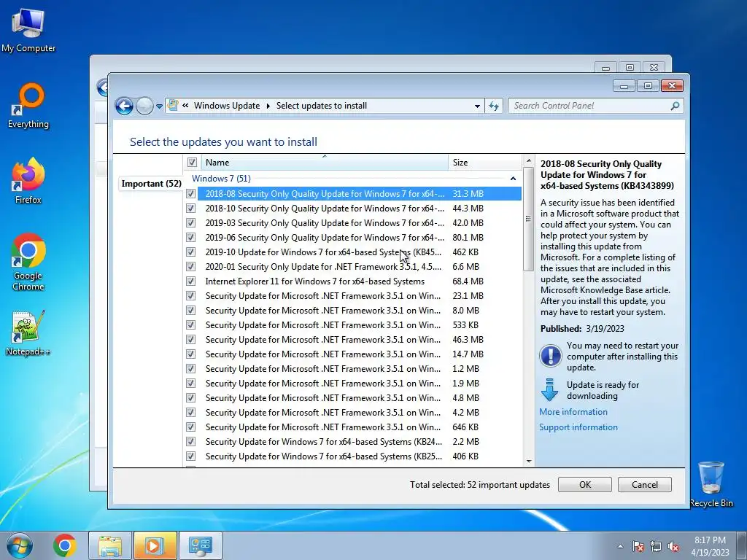Open Chrome from the taskbar

(65, 545)
